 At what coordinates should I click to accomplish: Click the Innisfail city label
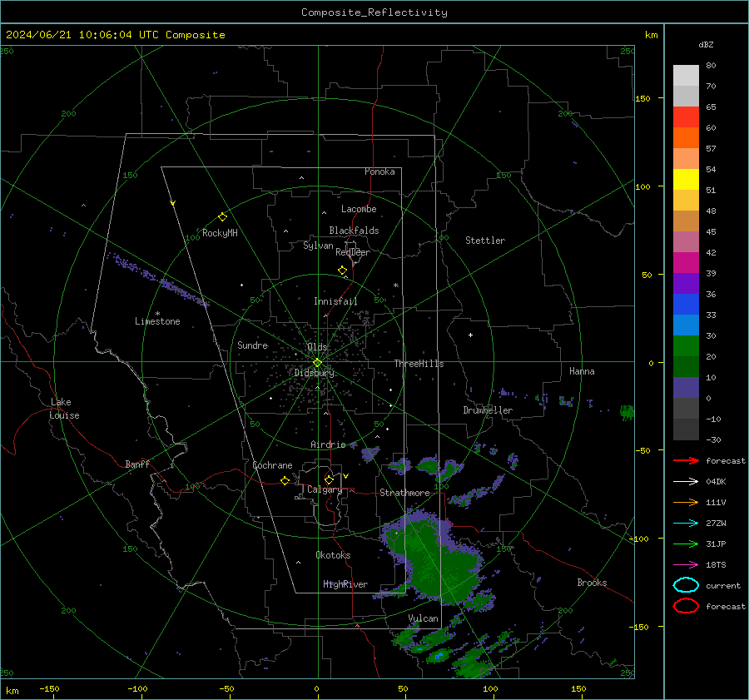click(335, 301)
